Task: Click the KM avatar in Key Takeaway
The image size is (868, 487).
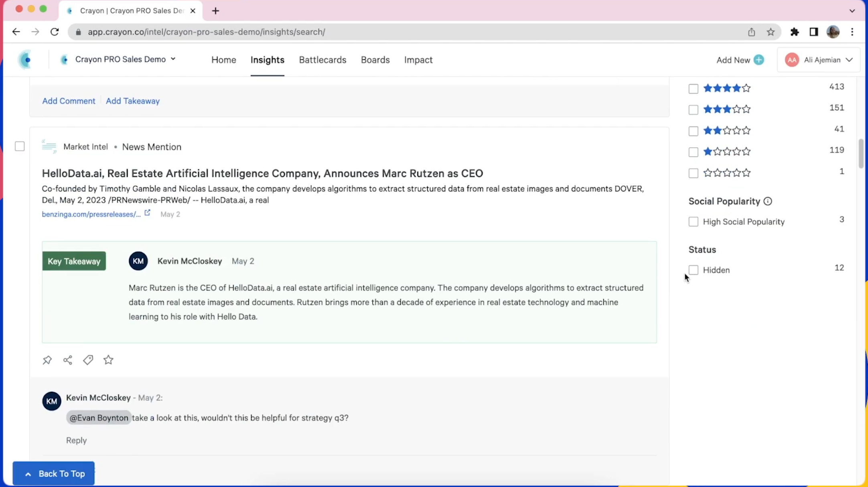Action: coord(138,261)
